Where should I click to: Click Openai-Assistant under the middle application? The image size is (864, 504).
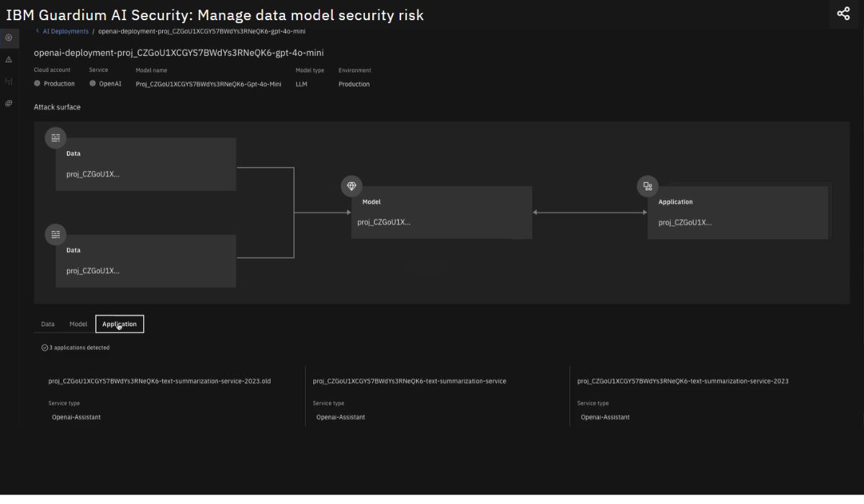341,417
